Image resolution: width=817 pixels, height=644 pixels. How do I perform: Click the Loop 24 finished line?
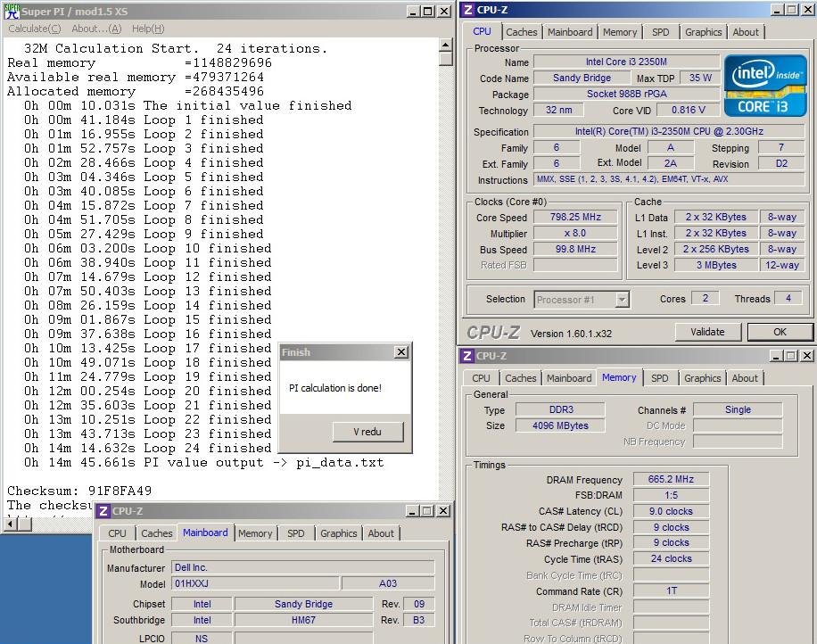pyautogui.click(x=147, y=448)
